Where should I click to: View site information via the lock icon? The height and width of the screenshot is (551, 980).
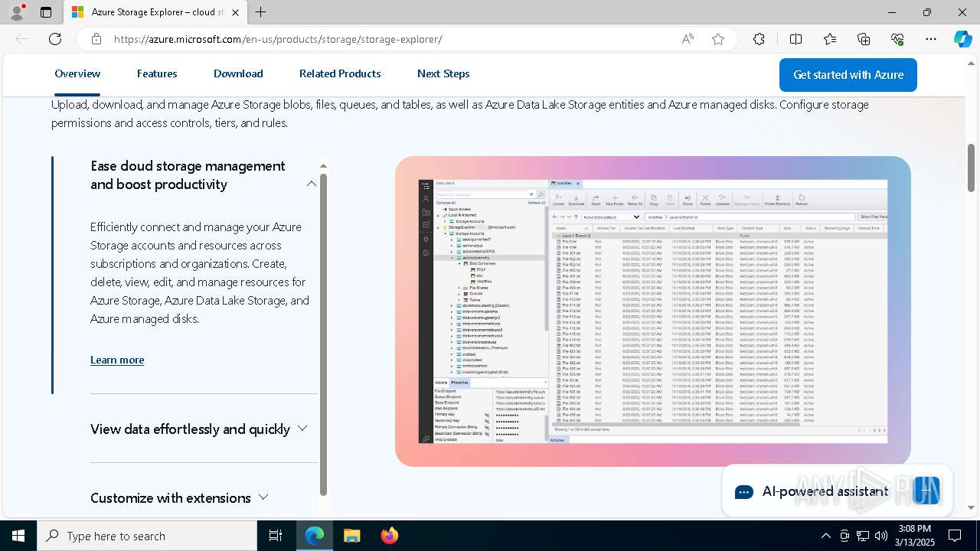[96, 39]
